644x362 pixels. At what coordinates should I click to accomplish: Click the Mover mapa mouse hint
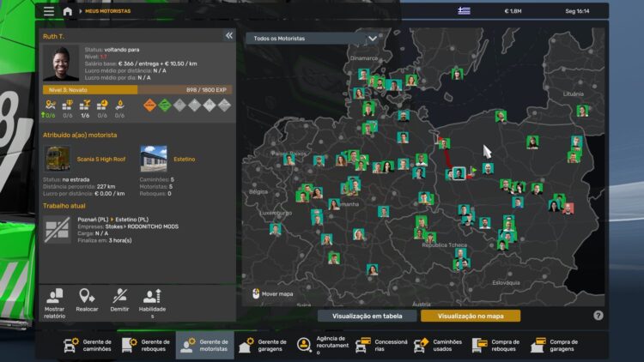[273, 294]
